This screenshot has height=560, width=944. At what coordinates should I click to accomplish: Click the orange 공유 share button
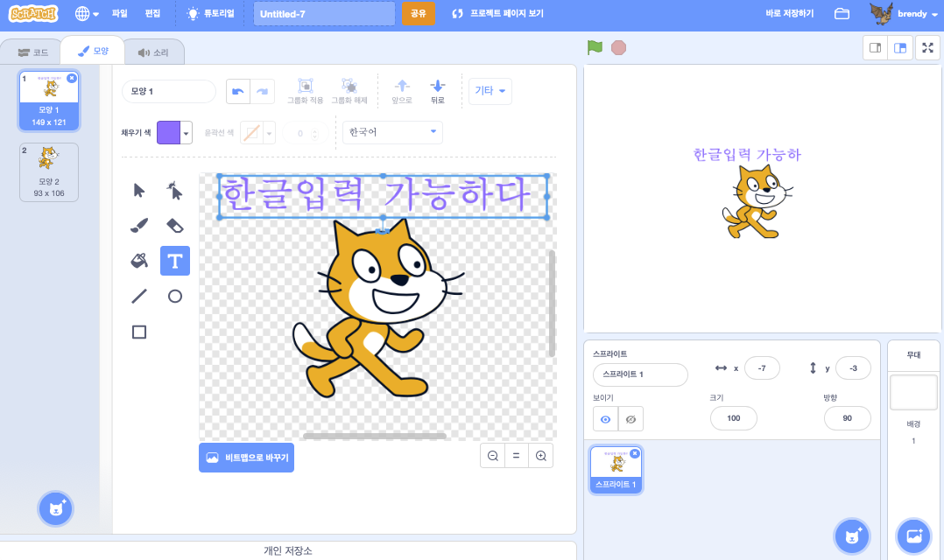[418, 13]
